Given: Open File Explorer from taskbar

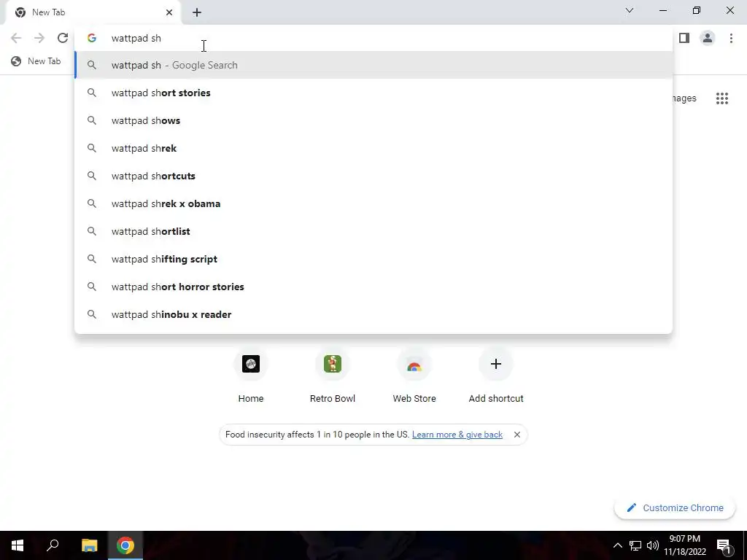Looking at the screenshot, I should pos(89,545).
